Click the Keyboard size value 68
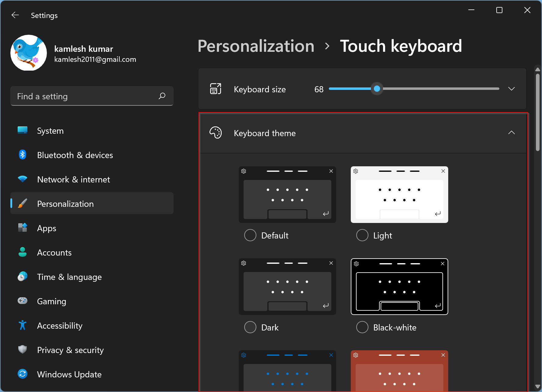The image size is (542, 392). click(319, 89)
